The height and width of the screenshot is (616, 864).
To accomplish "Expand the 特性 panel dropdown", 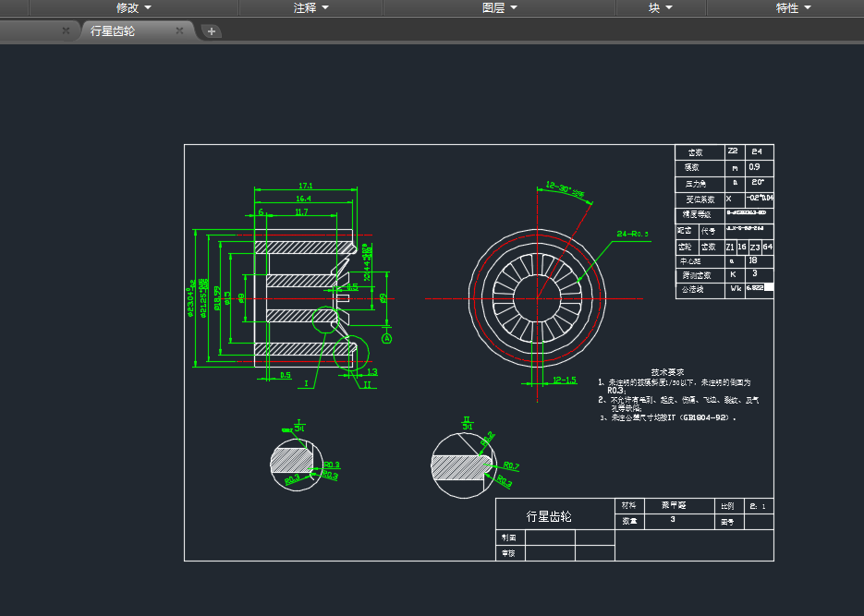I will pyautogui.click(x=794, y=7).
